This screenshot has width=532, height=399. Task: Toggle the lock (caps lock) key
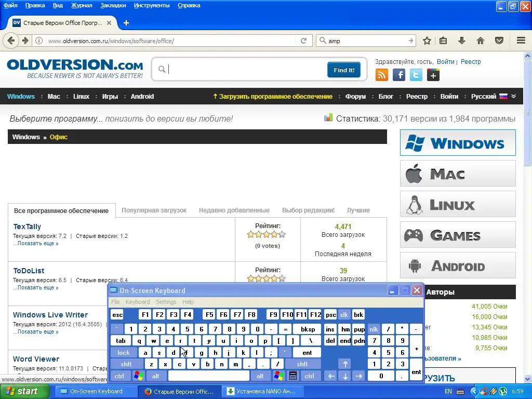[124, 353]
